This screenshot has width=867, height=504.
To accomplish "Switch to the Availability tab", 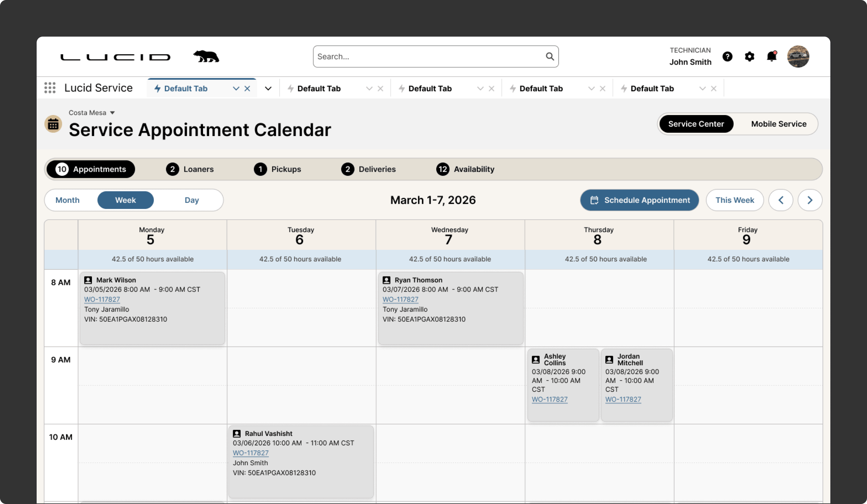I will 465,169.
